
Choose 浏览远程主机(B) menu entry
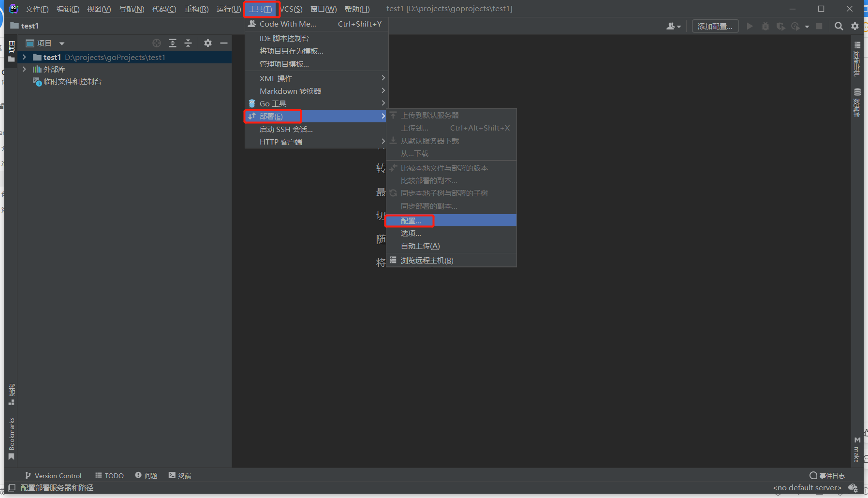pos(451,260)
